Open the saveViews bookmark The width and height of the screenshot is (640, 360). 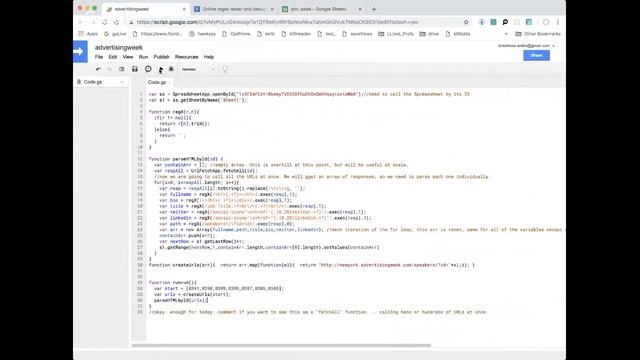coord(357,34)
